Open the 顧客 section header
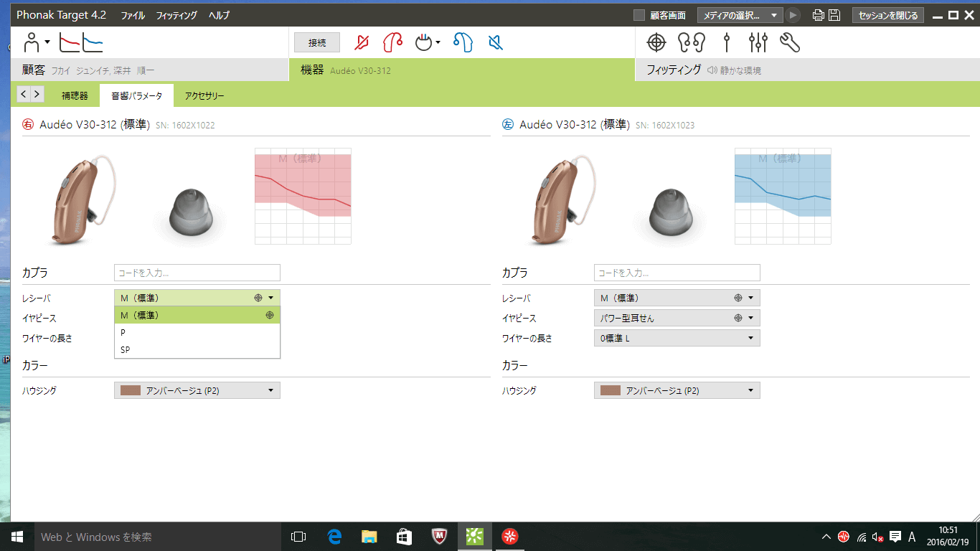This screenshot has height=551, width=980. [x=149, y=70]
